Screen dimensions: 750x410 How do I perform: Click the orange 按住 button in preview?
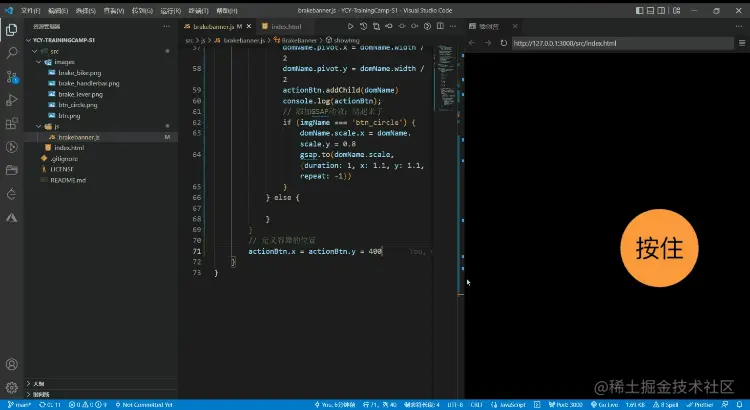tap(659, 248)
